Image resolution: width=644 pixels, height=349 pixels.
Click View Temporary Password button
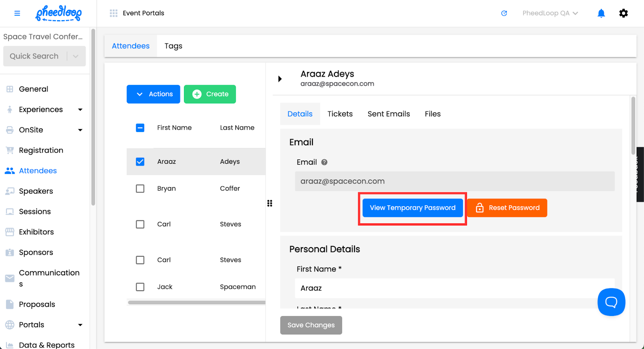coord(413,208)
